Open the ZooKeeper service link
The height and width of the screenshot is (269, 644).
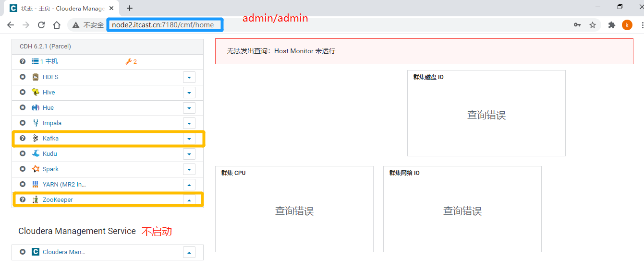tap(58, 200)
